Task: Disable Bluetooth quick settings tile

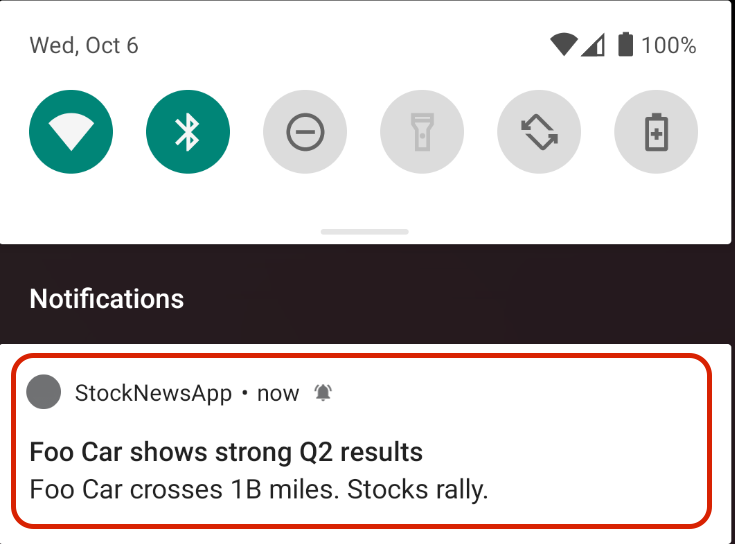Action: [x=188, y=132]
